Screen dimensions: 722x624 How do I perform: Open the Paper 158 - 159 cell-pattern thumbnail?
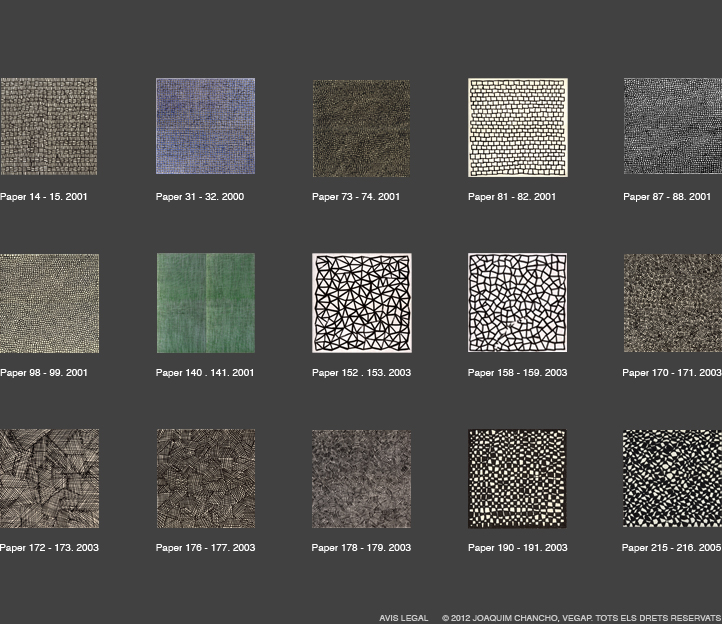pos(517,303)
